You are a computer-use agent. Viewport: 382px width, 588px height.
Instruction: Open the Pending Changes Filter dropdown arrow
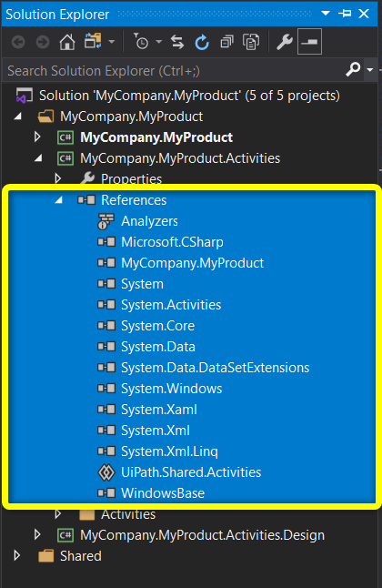(159, 42)
